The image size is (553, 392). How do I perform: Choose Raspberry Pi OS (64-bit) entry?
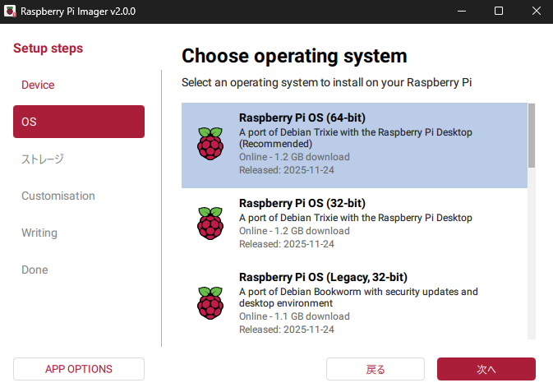tap(354, 145)
